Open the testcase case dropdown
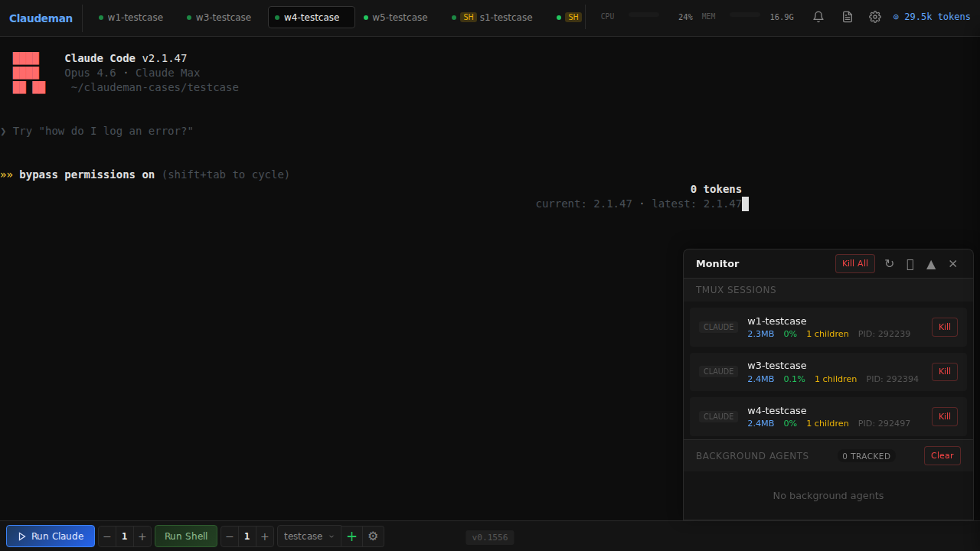 309,536
